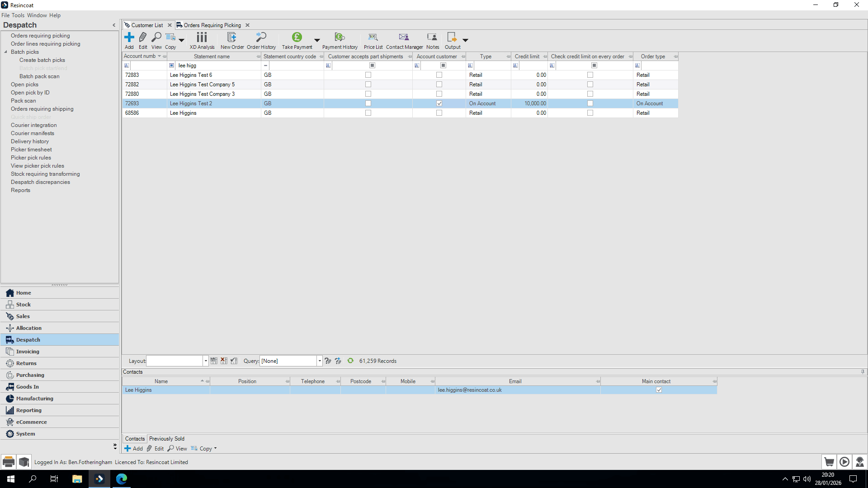
Task: Toggle Account customer checkbox for Lee Higgins Test 2
Action: 439,103
